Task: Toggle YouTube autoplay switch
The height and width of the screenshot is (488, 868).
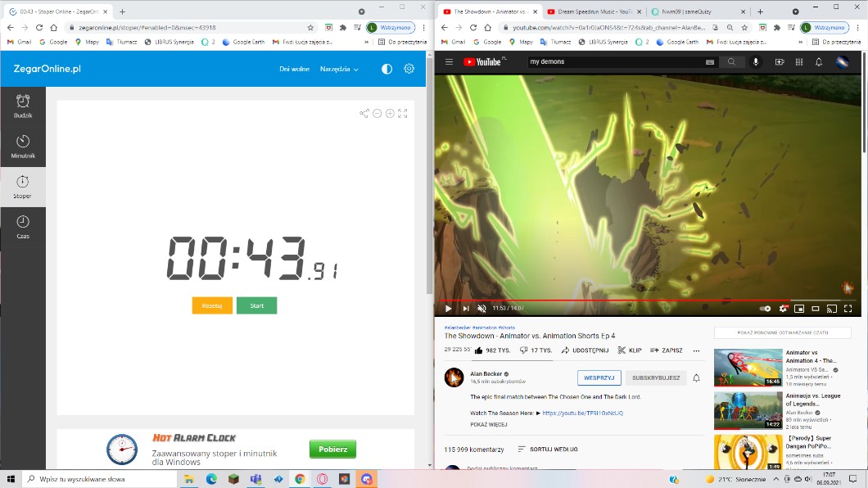Action: coord(765,309)
